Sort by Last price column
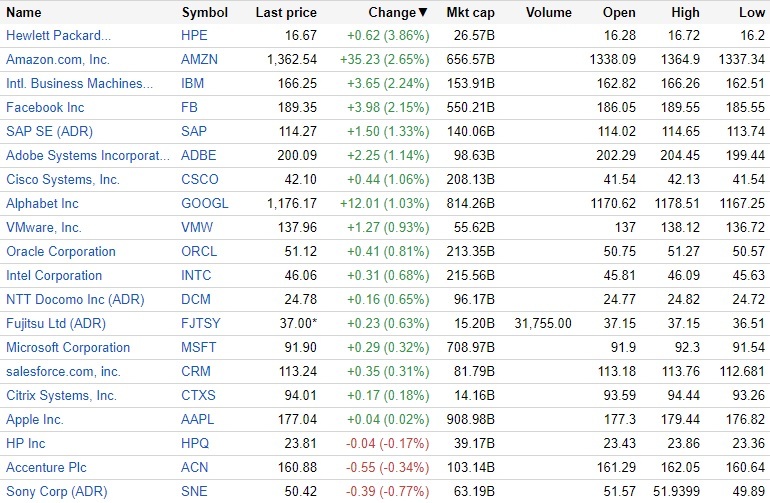 click(x=286, y=13)
